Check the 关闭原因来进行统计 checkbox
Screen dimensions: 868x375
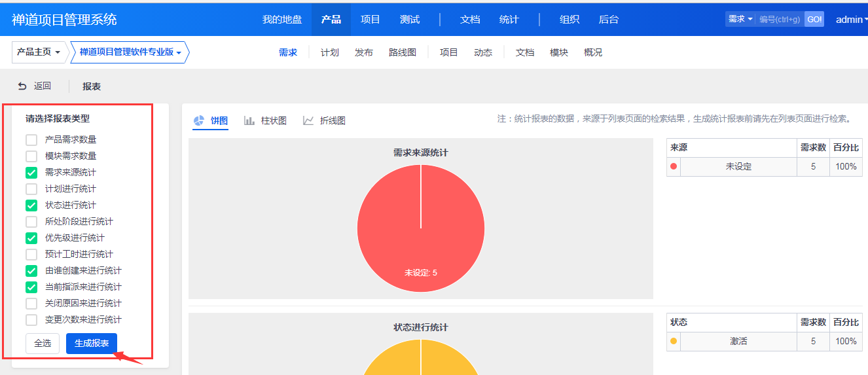tap(31, 303)
